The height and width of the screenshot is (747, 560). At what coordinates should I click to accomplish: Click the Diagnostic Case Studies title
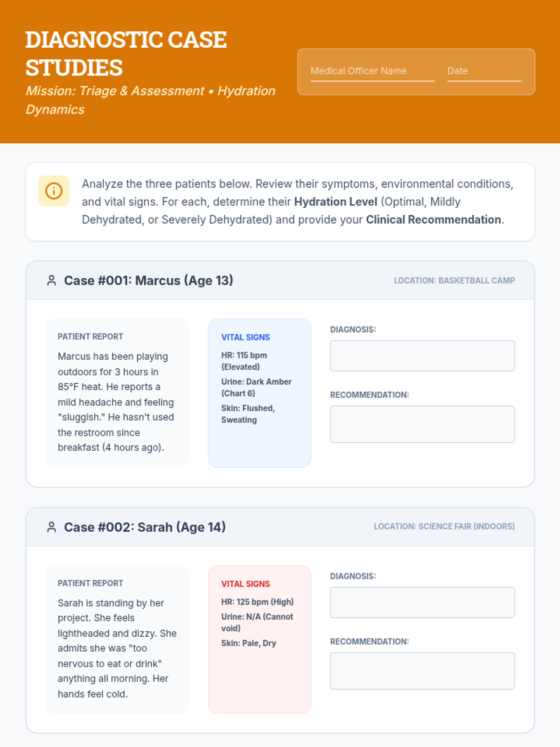click(126, 54)
